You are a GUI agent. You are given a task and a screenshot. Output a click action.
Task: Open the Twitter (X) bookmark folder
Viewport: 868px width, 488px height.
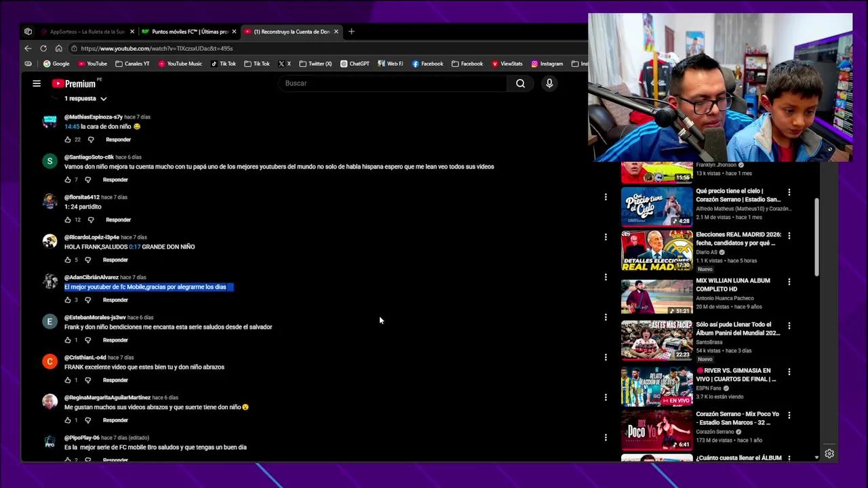tap(315, 64)
